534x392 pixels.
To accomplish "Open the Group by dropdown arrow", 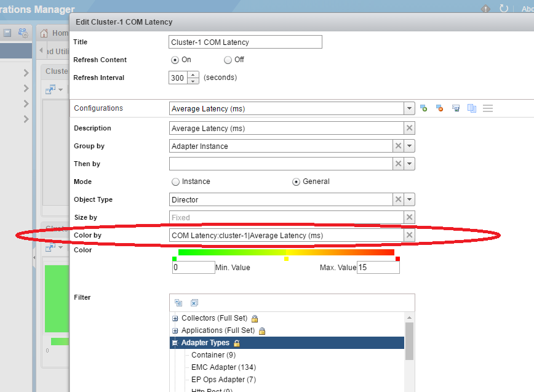I will tap(409, 146).
